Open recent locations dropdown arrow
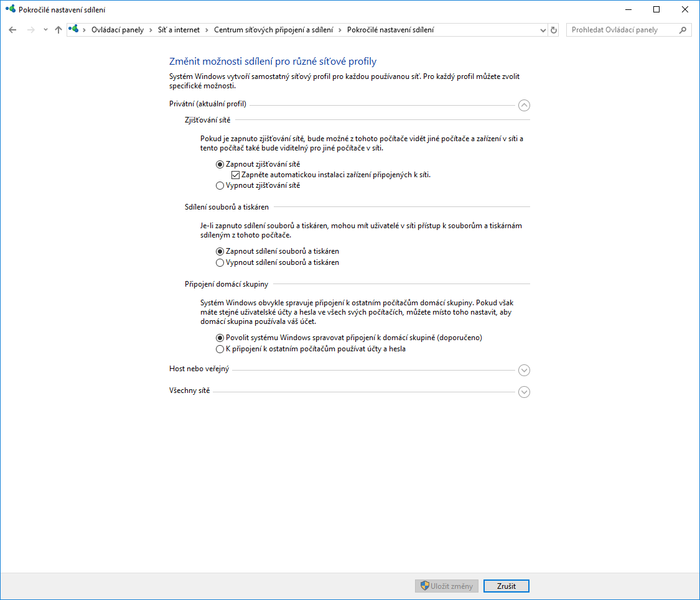Image resolution: width=700 pixels, height=600 pixels. 45,30
